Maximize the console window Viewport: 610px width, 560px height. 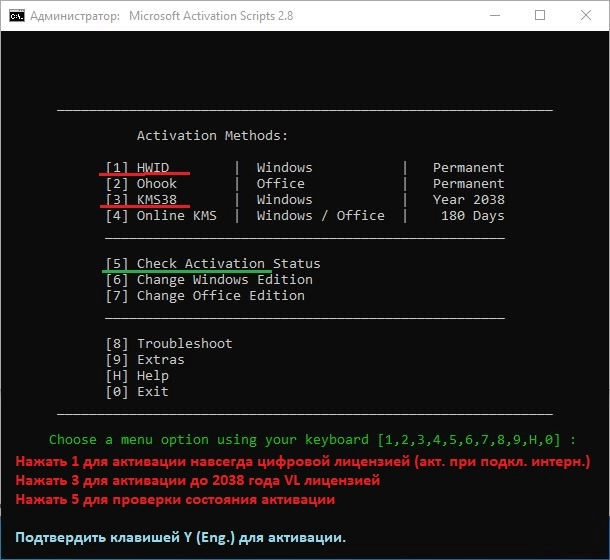540,16
